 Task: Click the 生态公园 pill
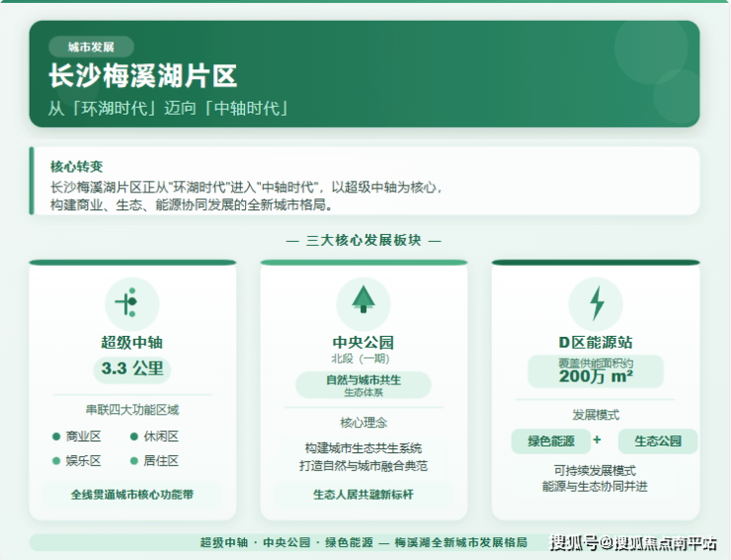[x=658, y=441]
